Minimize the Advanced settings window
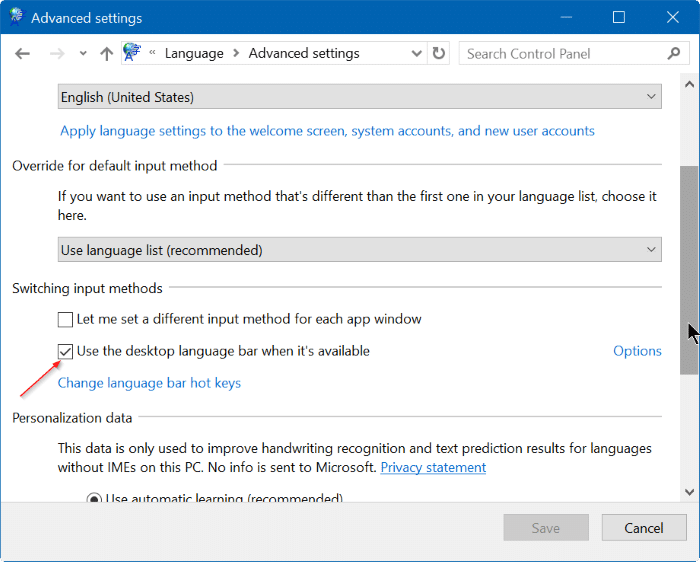Viewport: 700px width, 562px height. click(x=566, y=17)
